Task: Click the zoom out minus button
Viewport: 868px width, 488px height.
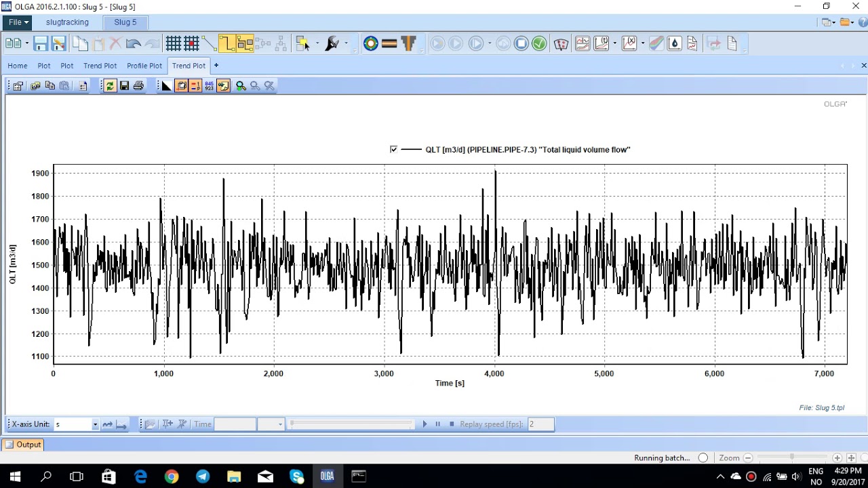Action: [x=748, y=458]
